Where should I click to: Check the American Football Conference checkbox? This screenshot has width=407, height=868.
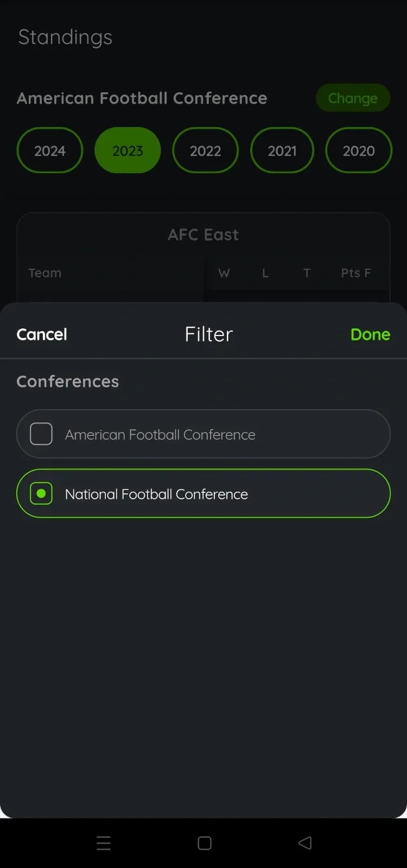(41, 434)
